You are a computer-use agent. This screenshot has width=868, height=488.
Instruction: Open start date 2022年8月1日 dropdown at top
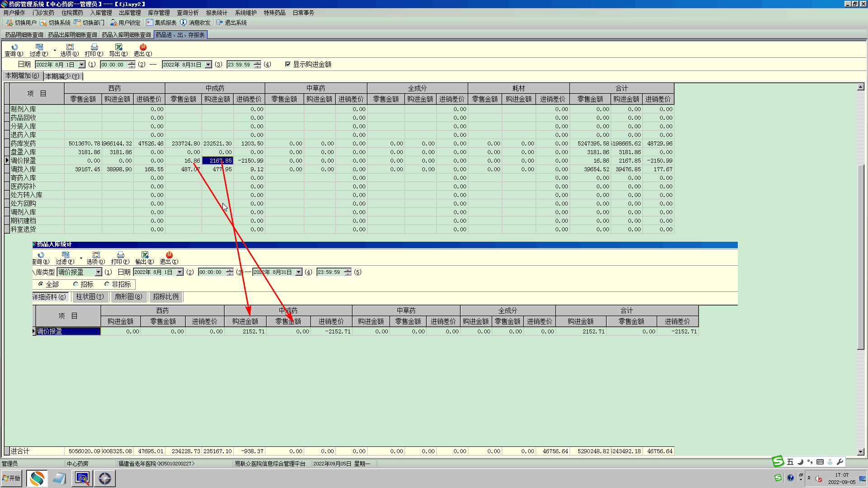pyautogui.click(x=82, y=65)
